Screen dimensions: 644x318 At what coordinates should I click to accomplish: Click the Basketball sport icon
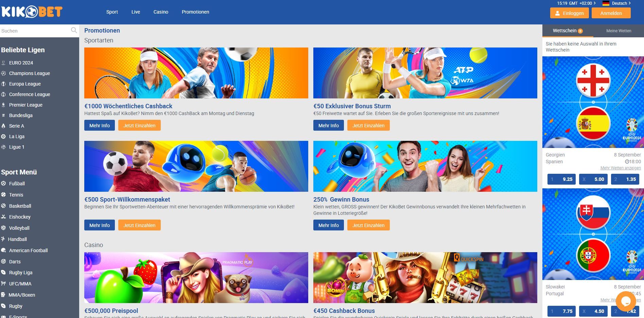click(3, 206)
